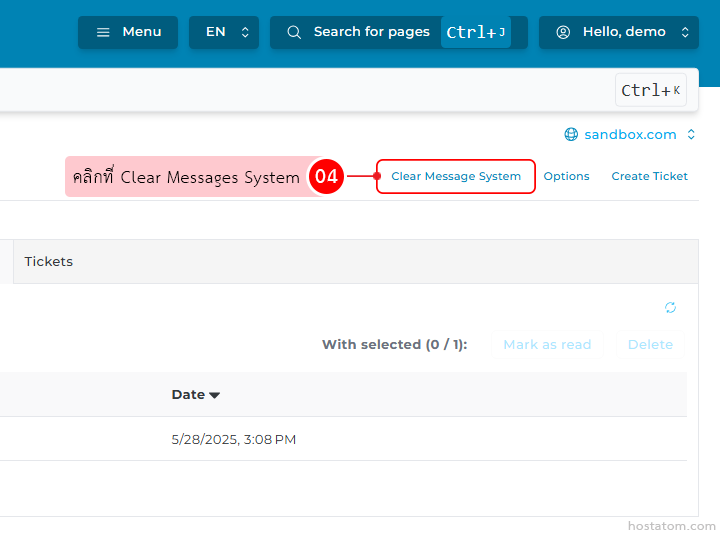Refresh the messages list
This screenshot has height=534, width=720.
coord(670,307)
